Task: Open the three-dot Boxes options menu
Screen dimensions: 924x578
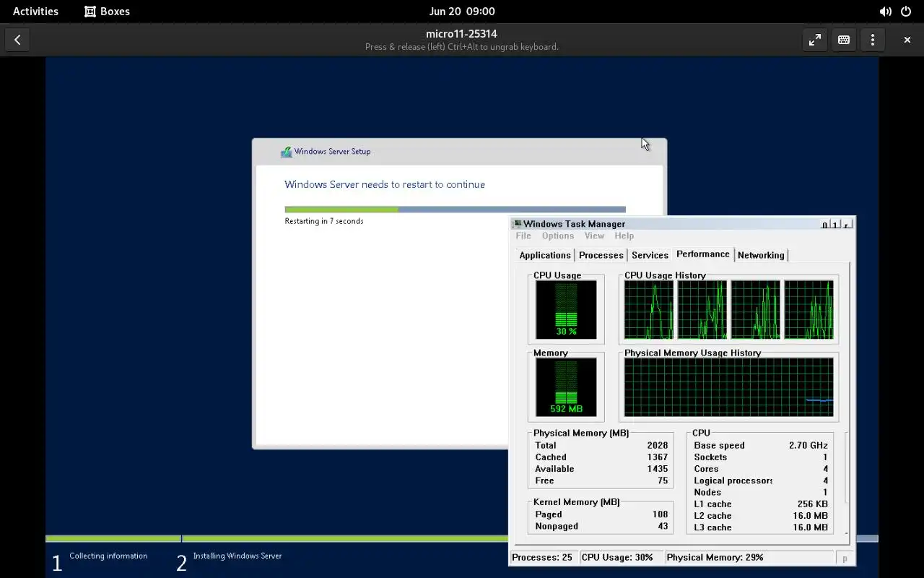Action: [x=873, y=40]
